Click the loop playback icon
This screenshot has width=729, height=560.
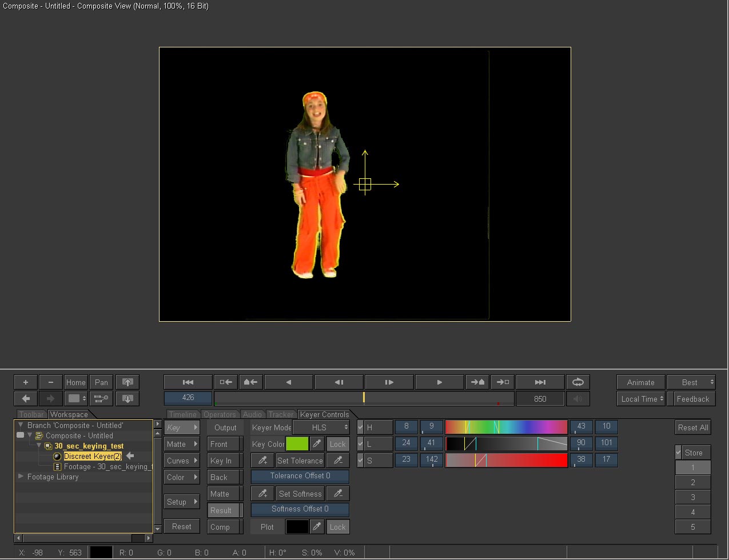click(577, 382)
